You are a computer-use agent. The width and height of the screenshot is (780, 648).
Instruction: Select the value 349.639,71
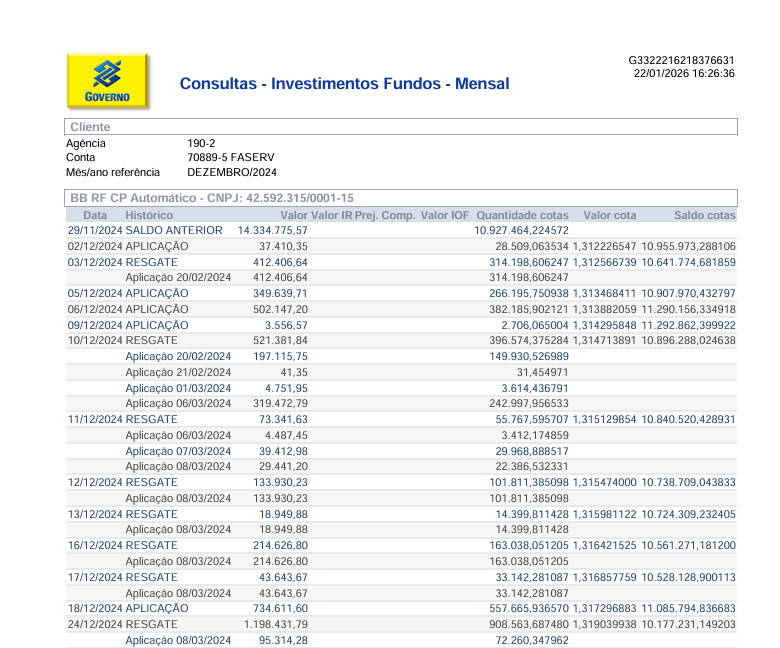[x=280, y=293]
